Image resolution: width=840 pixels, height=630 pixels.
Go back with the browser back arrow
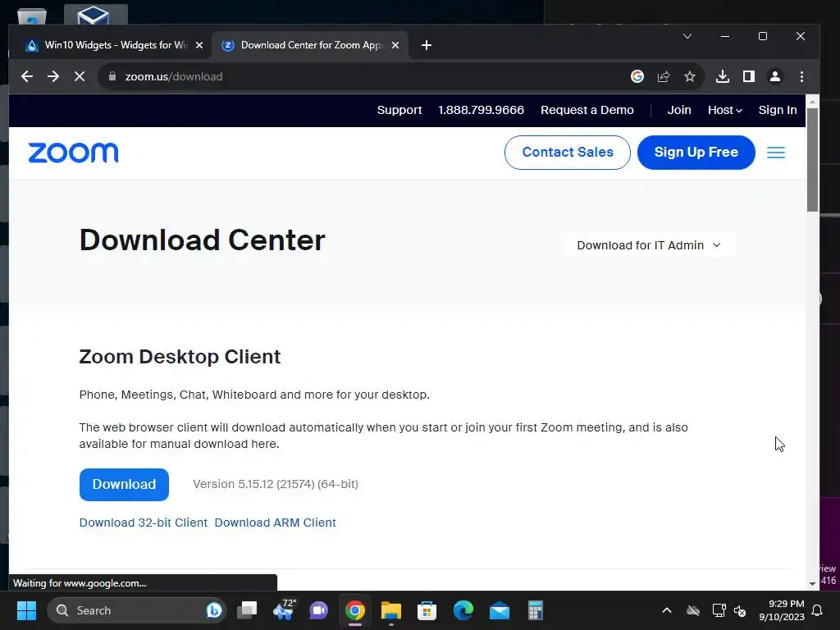[27, 76]
